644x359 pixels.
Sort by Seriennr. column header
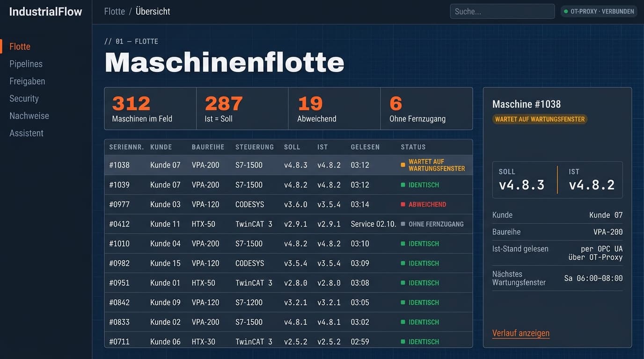tap(126, 147)
